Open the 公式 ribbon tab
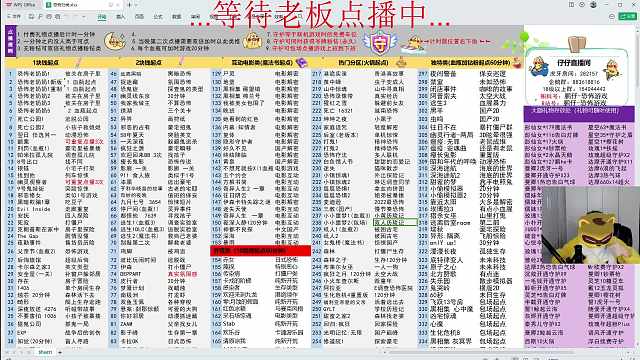Screen dimensions: 640x360 point(158,17)
